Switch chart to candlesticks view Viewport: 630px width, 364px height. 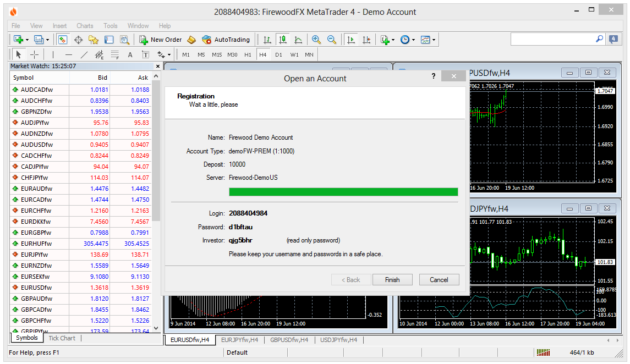coord(283,40)
